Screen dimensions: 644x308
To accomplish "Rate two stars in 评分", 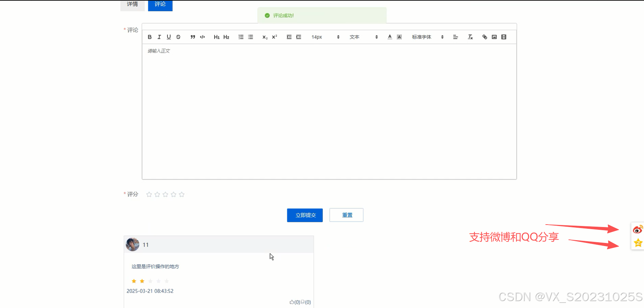I will click(157, 194).
